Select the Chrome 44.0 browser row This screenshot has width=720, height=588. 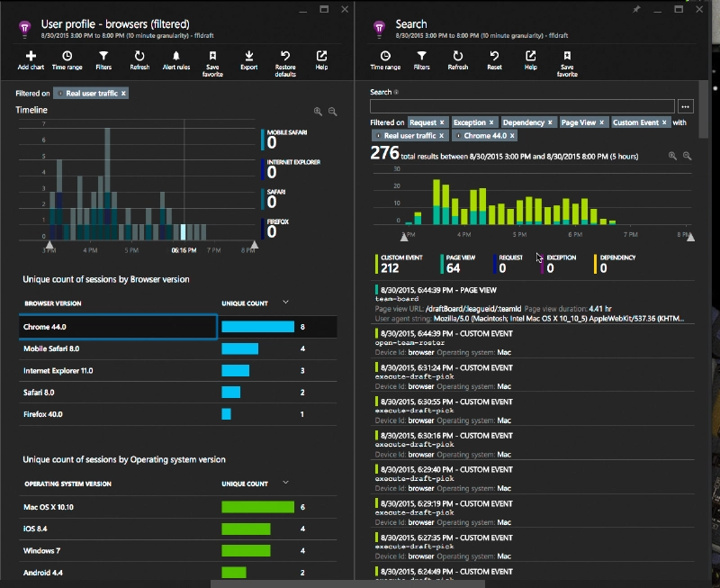coord(177,327)
